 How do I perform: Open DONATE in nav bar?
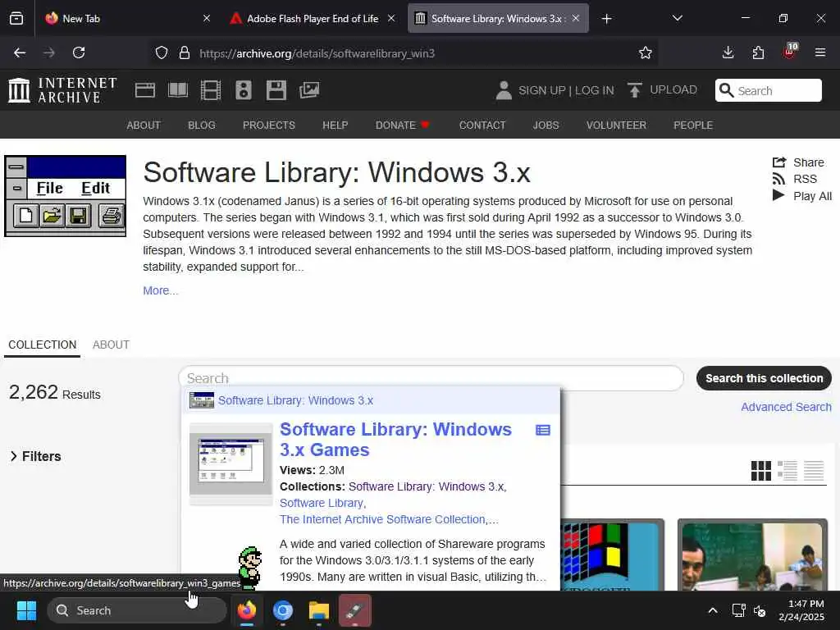(x=402, y=125)
